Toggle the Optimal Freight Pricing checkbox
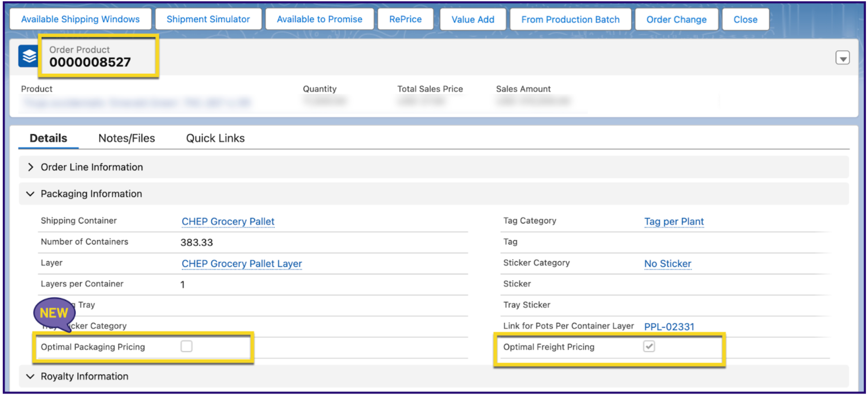Screen dimensions: 868x396 pyautogui.click(x=649, y=346)
